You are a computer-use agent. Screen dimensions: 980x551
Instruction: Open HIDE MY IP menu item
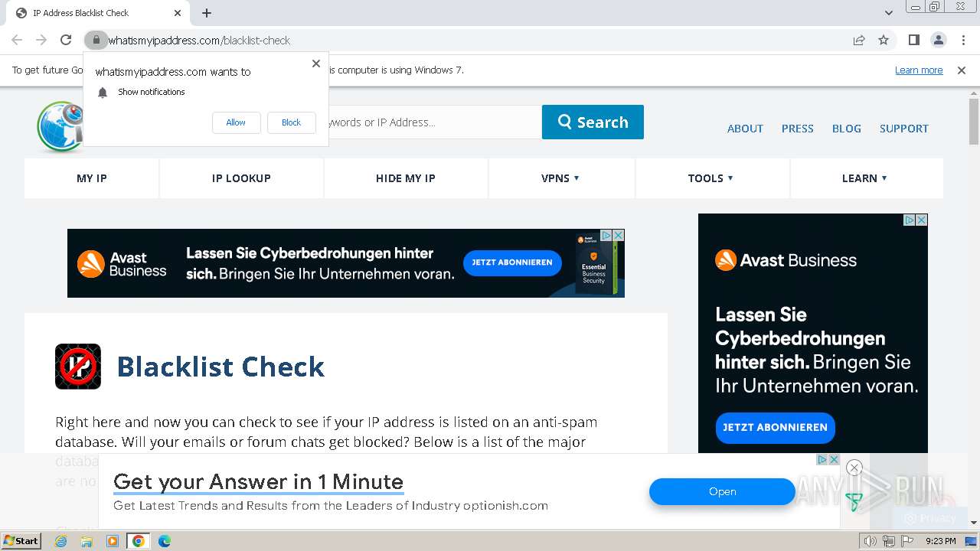pyautogui.click(x=406, y=178)
